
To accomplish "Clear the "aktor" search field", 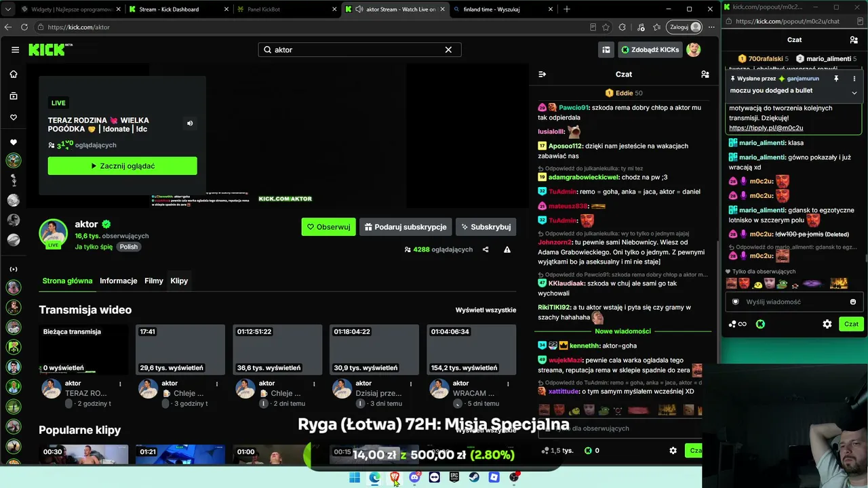I will tap(448, 49).
